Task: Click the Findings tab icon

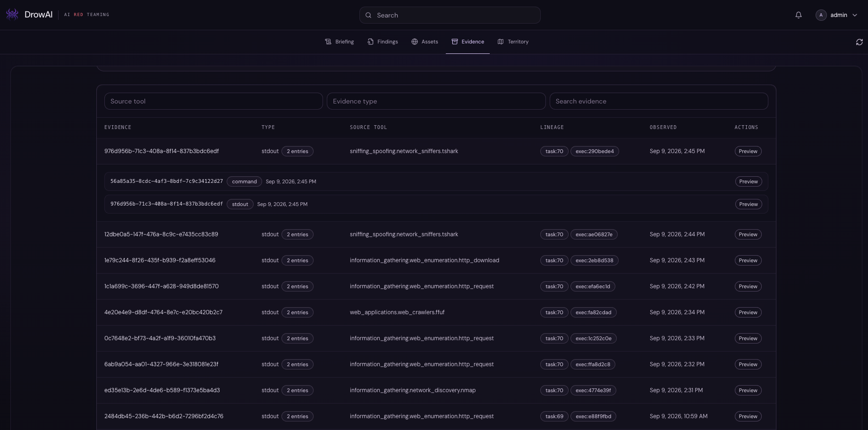Action: pos(371,42)
